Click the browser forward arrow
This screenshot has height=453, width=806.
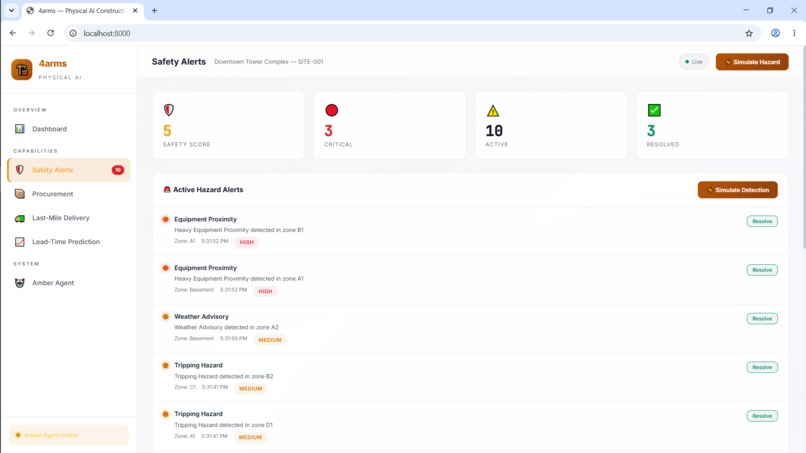point(31,33)
